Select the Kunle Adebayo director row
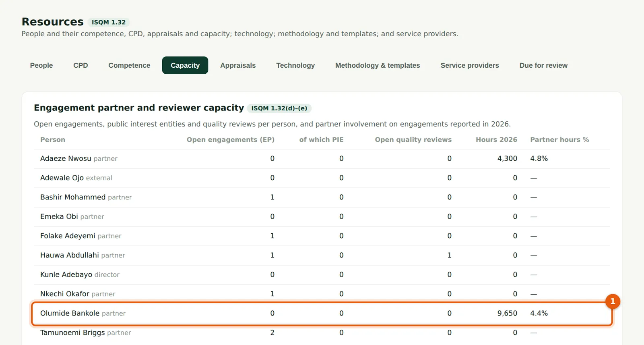 [x=322, y=275]
